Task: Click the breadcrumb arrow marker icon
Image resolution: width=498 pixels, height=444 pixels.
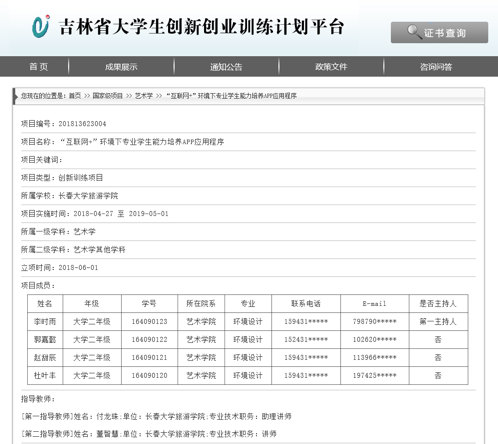Action: 15,96
